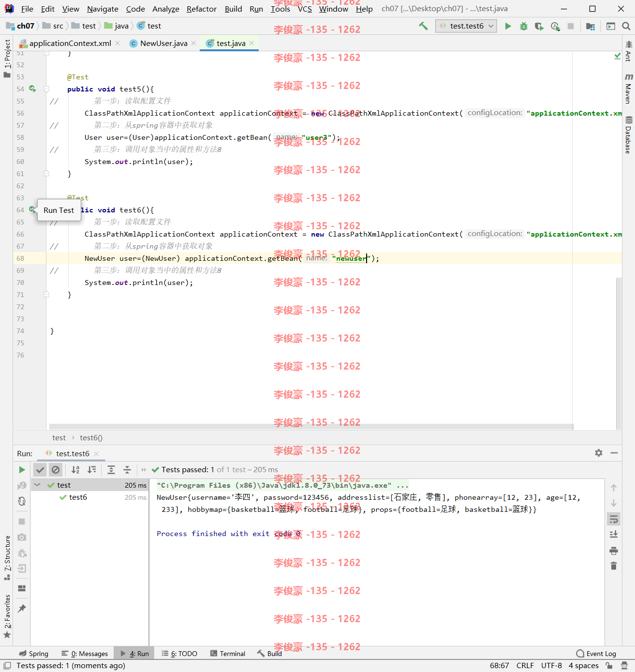The width and height of the screenshot is (635, 672).
Task: Open the TODO tool window
Action: pyautogui.click(x=179, y=654)
